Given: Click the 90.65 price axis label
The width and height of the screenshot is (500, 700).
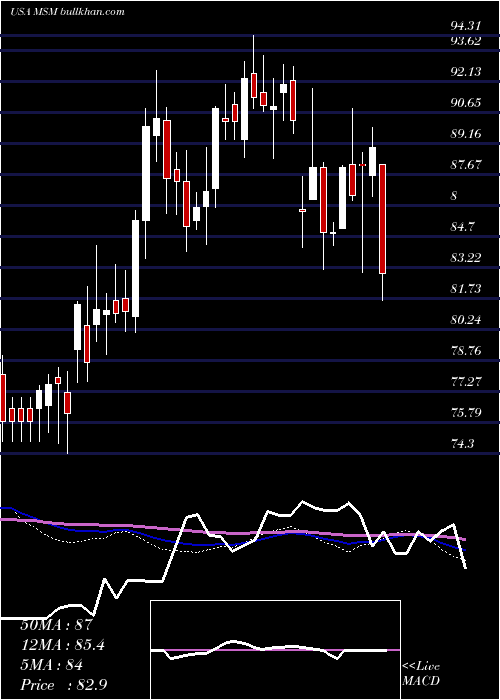Looking at the screenshot, I should point(466,103).
